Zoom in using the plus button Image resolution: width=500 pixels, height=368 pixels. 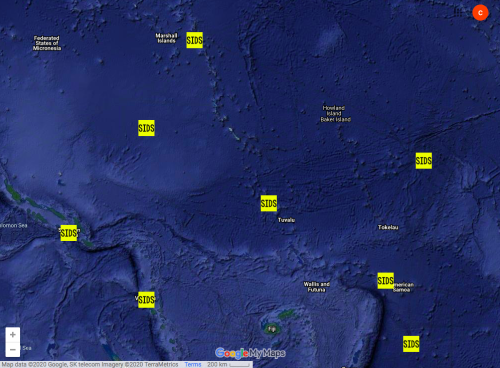point(13,334)
